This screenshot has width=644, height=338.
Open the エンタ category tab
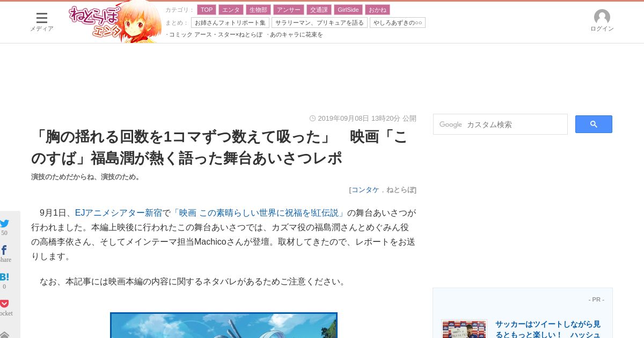(231, 10)
